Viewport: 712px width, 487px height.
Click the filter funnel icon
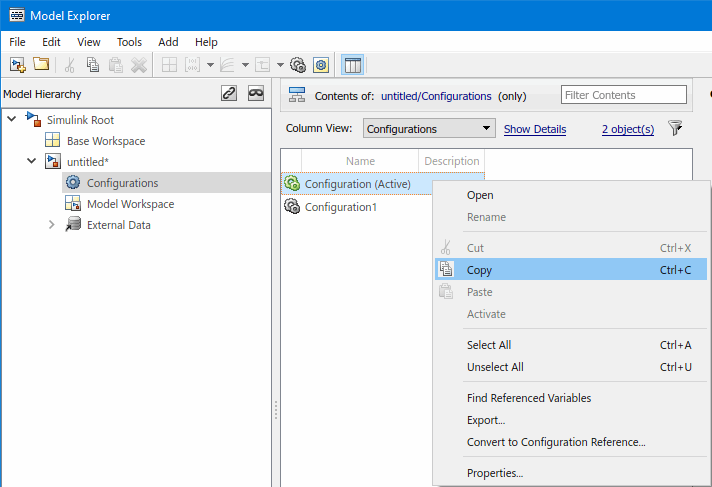pos(675,128)
